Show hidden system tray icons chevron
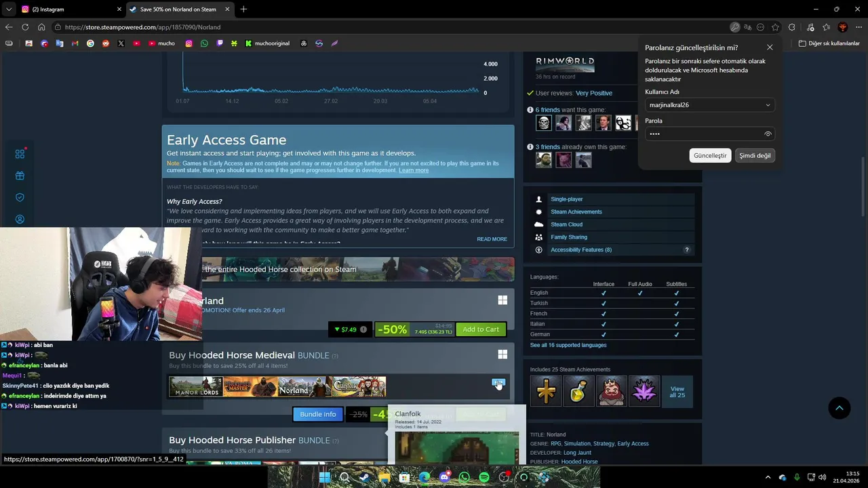This screenshot has height=488, width=868. (768, 477)
